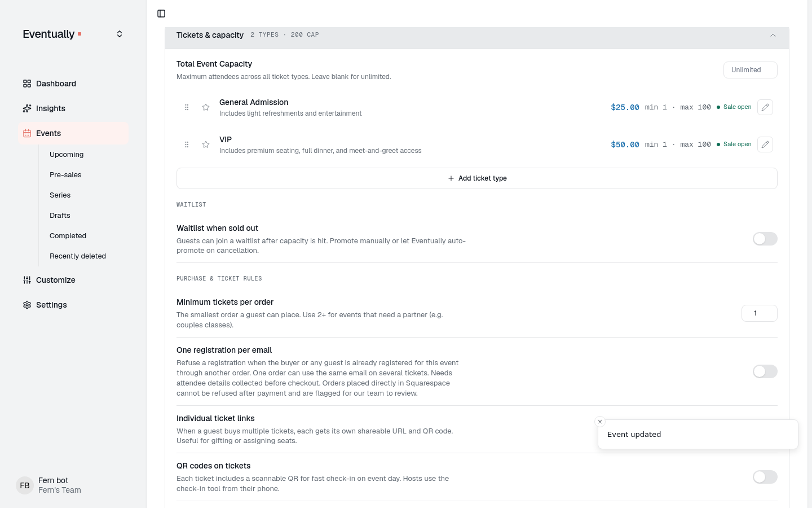Click General Admission Sale open status
The image size is (812, 508).
coord(734,107)
